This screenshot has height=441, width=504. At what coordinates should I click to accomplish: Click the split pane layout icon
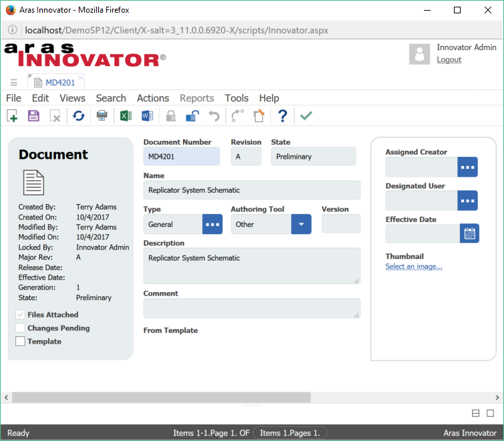(x=475, y=413)
